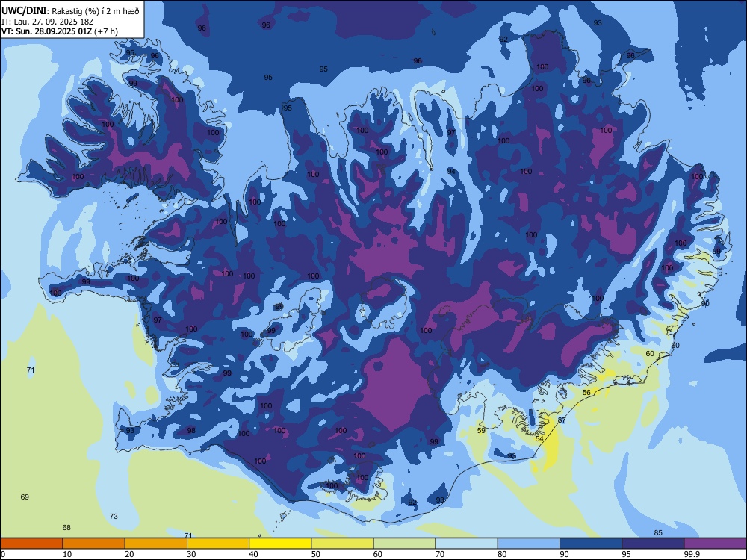Click the humidity value '94' on the map

pyautogui.click(x=451, y=171)
